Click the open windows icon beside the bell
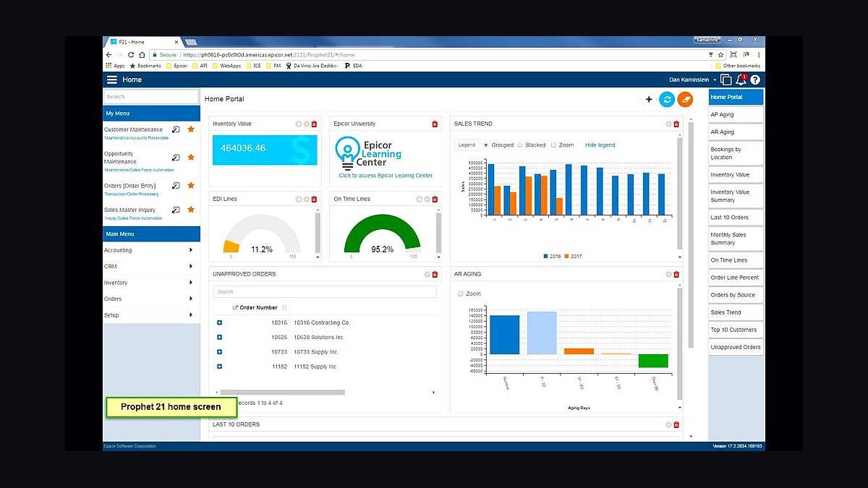The image size is (868, 488). (x=726, y=80)
